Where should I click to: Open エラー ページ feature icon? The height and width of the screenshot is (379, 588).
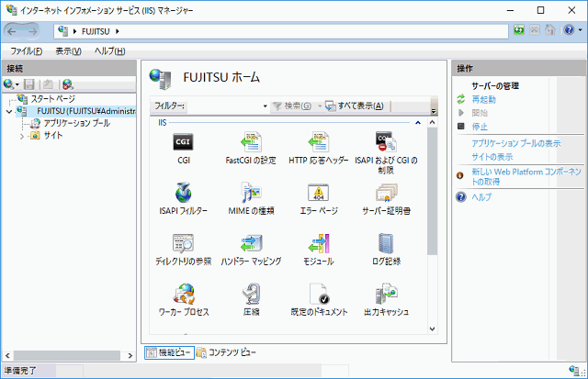pyautogui.click(x=319, y=193)
